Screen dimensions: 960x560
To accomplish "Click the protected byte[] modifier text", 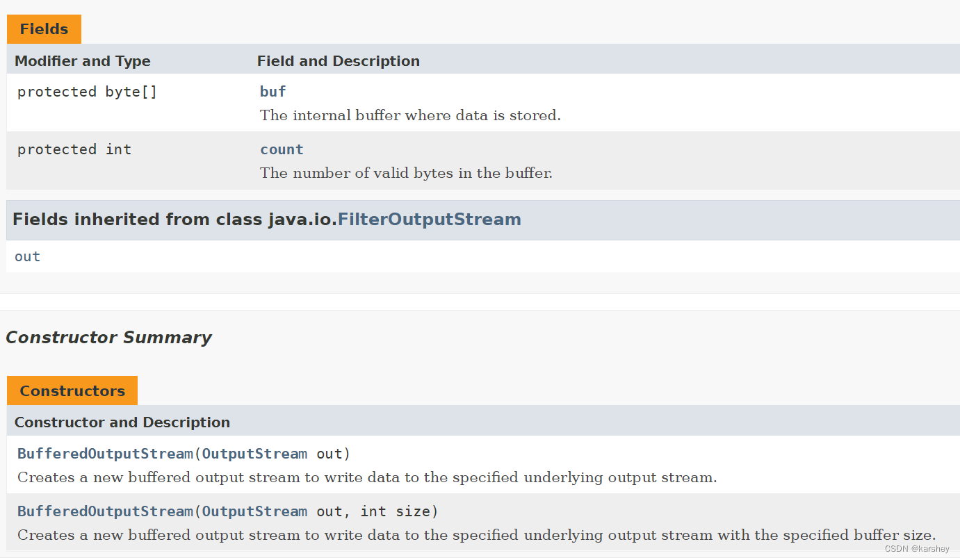I will coord(88,92).
